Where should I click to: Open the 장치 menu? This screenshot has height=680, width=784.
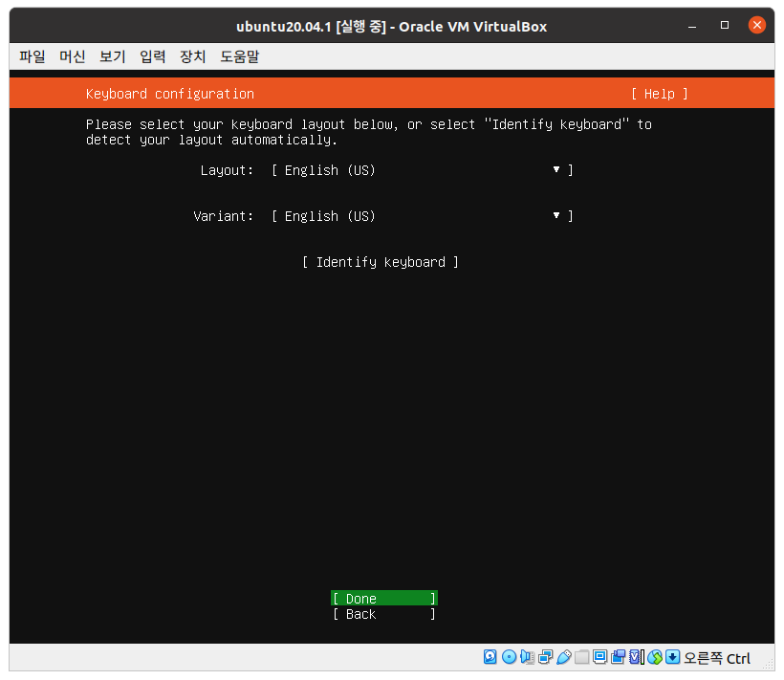[x=193, y=56]
